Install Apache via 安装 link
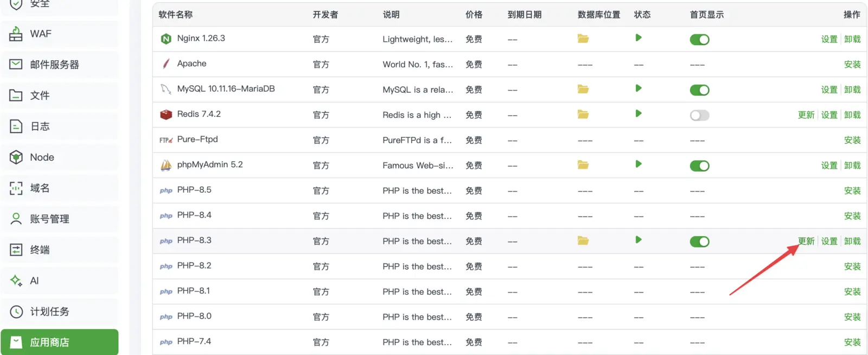Viewport: 868px width, 355px height. coord(852,64)
